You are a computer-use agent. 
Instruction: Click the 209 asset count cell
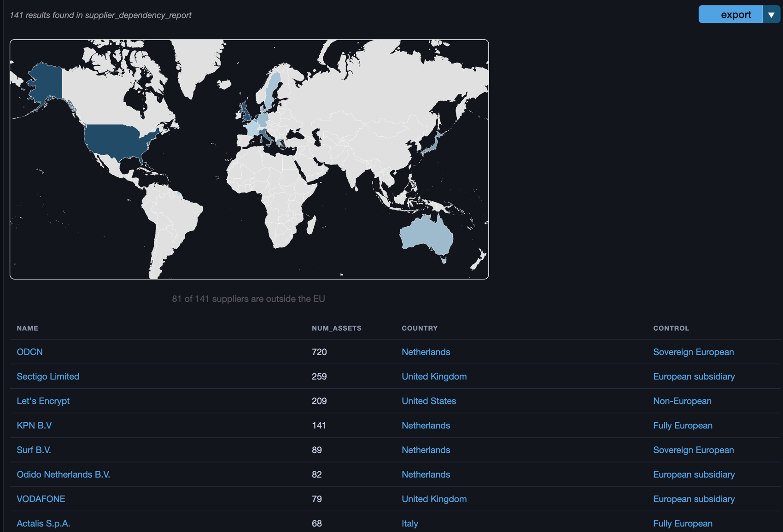click(x=319, y=401)
